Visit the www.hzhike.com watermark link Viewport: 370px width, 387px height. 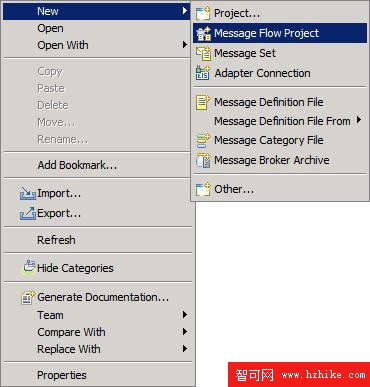point(323,375)
